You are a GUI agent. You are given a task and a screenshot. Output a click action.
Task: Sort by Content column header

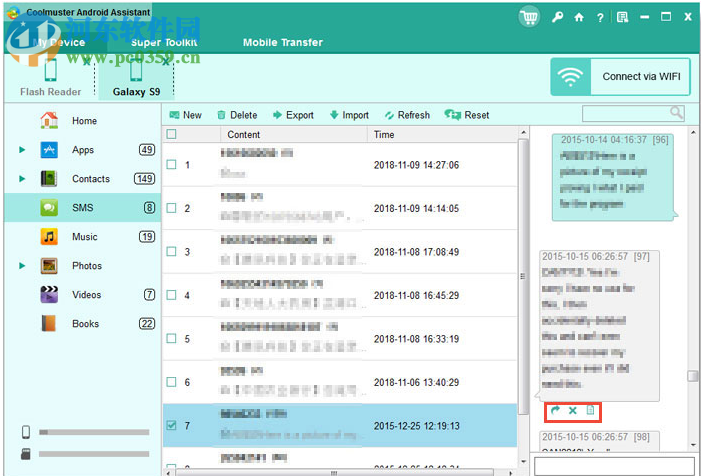pyautogui.click(x=294, y=135)
